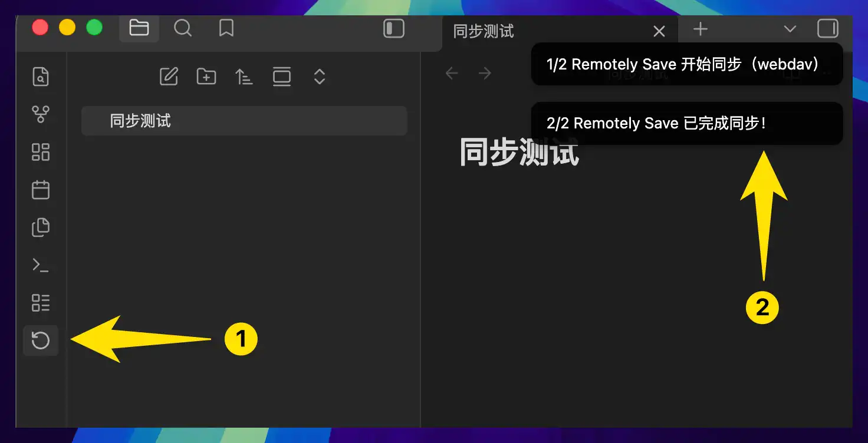Create a new folder in file explorer
This screenshot has height=443, width=868.
[206, 77]
